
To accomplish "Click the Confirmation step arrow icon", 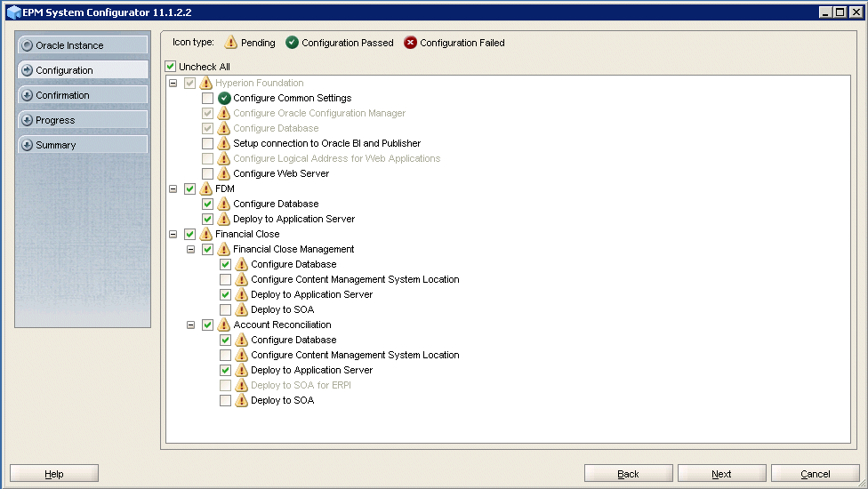I will coord(27,95).
